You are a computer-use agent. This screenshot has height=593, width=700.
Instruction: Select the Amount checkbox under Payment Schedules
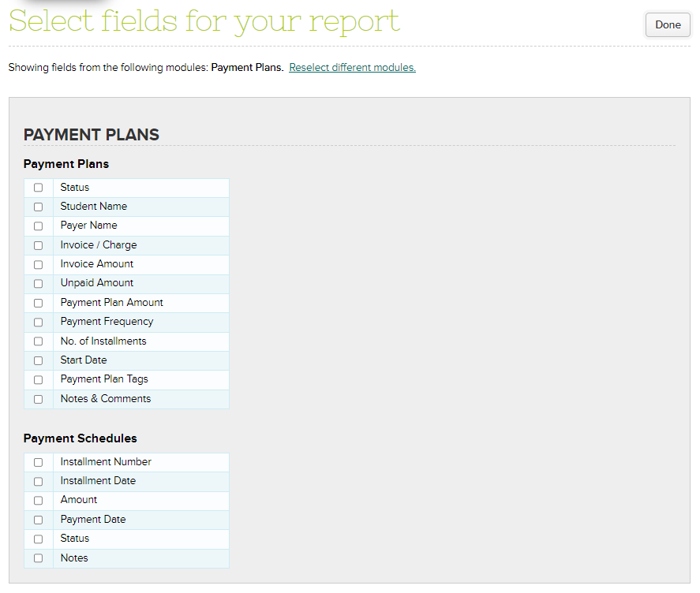coord(38,501)
